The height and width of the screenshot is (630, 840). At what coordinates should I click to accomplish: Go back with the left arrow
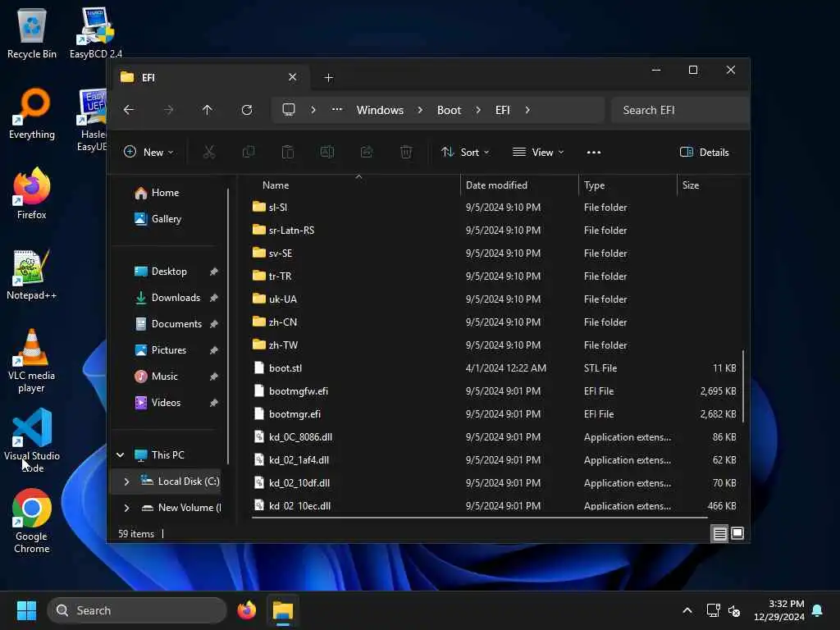(129, 110)
